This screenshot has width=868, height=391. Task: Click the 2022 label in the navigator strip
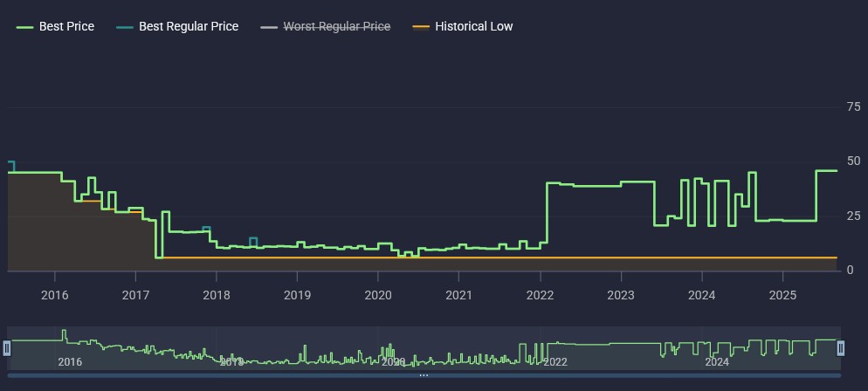coord(555,362)
